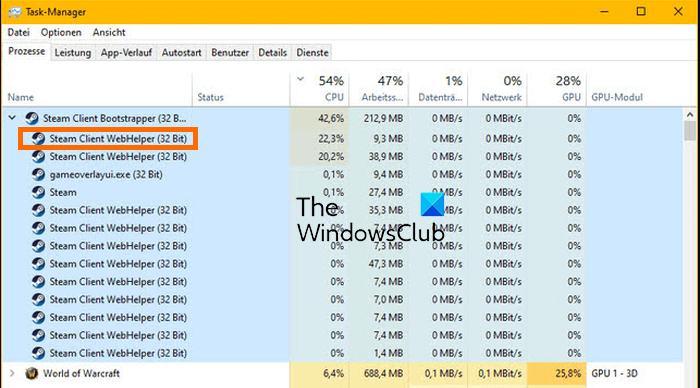Screen dimensions: 700x388
Task: Expand the World of Warcraft process group
Action: point(12,373)
